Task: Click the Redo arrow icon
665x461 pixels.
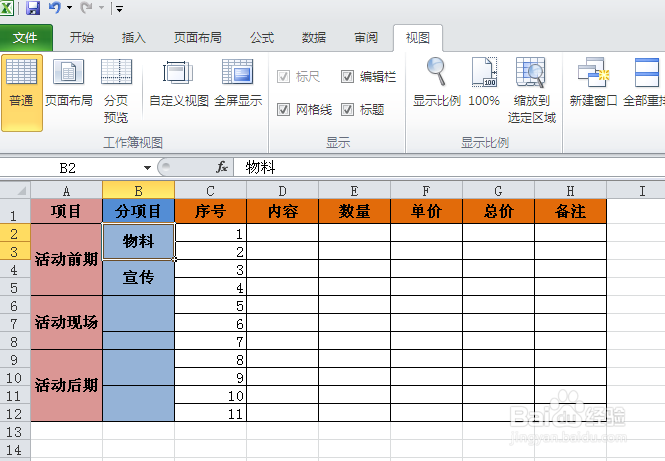Action: pos(87,8)
